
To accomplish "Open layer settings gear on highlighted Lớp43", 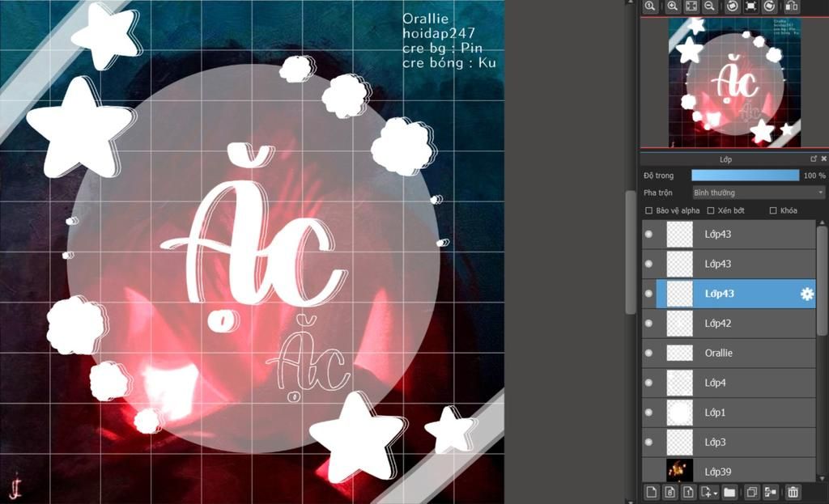I will tap(807, 294).
